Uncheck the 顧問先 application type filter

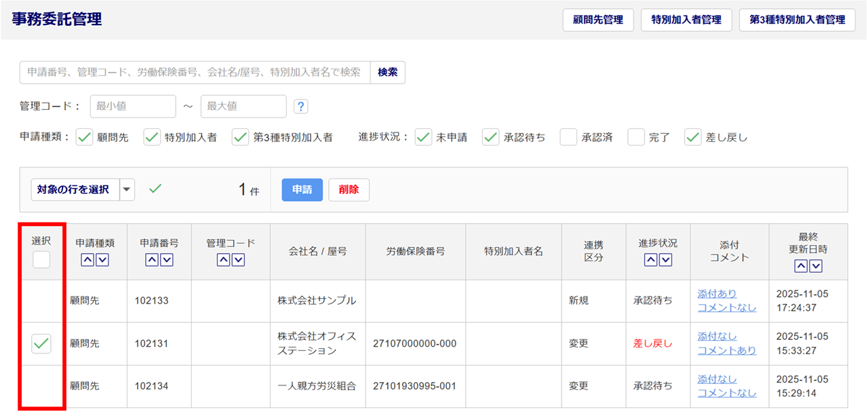pos(84,137)
